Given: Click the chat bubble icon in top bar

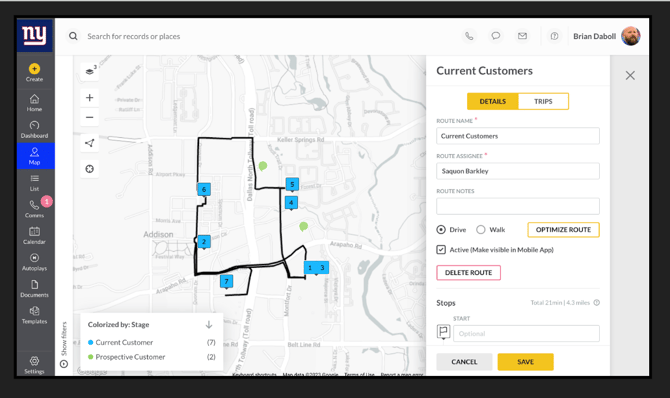Looking at the screenshot, I should click(496, 36).
